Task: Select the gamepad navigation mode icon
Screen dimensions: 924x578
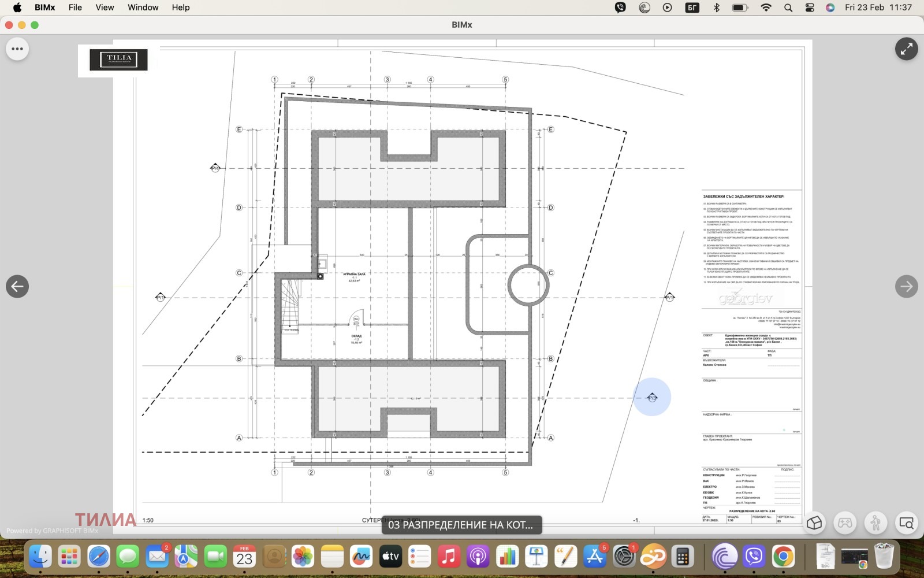Action: coord(845,523)
